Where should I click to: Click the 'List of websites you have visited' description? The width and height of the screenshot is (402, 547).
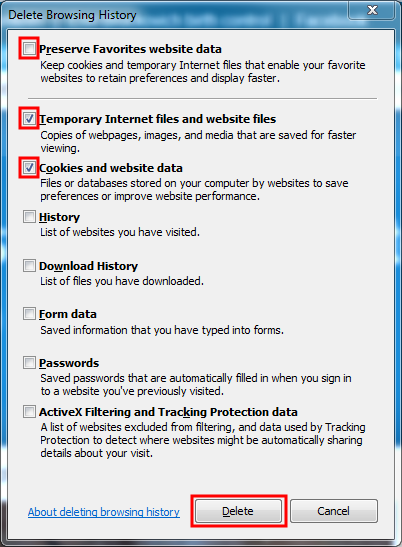tap(120, 232)
